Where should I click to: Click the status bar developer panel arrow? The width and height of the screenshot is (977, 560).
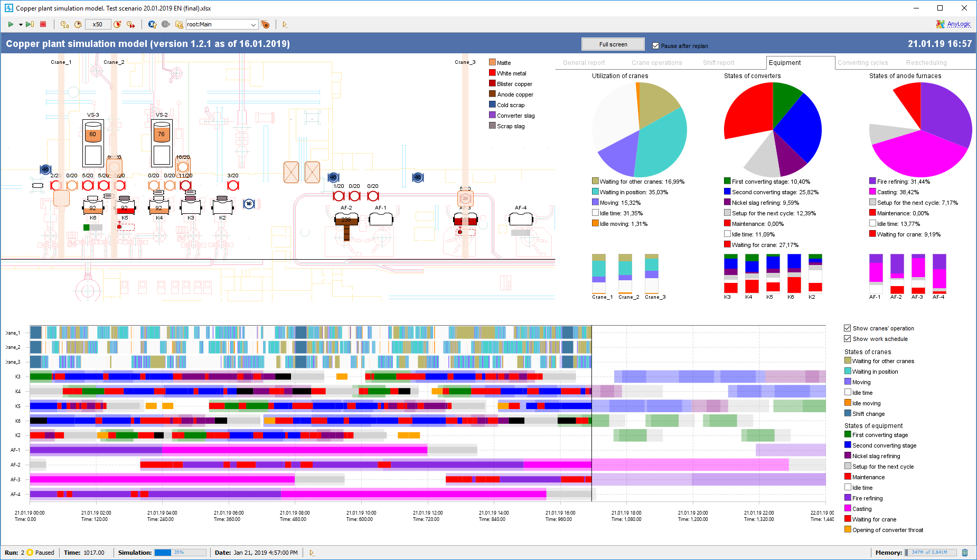point(312,553)
